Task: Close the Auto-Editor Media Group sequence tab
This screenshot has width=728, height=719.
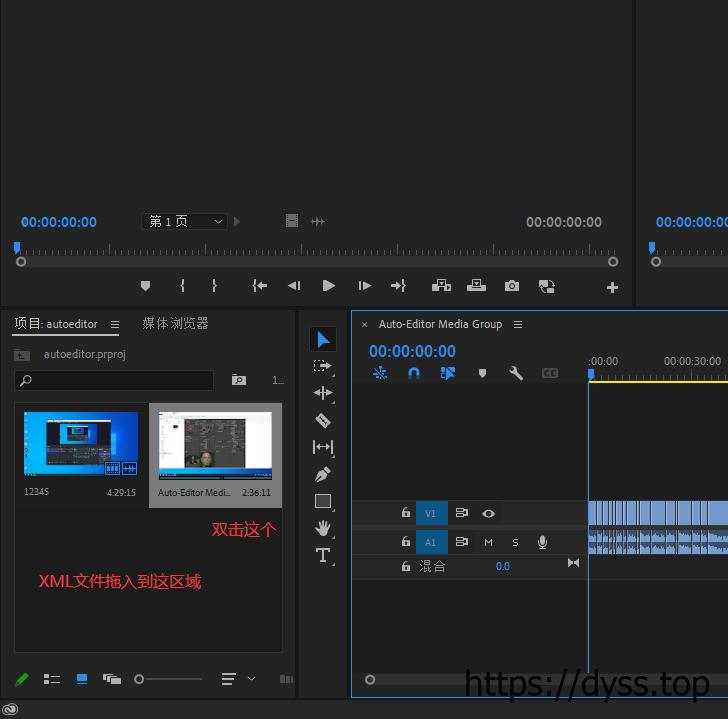Action: pyautogui.click(x=364, y=324)
